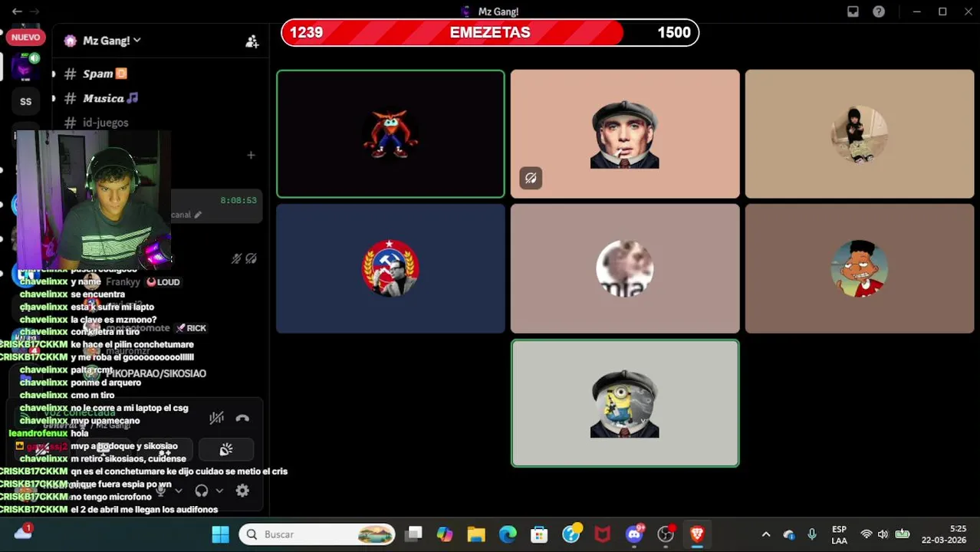Open the Get Help app taskbar icon
The image size is (980, 552).
tap(571, 534)
